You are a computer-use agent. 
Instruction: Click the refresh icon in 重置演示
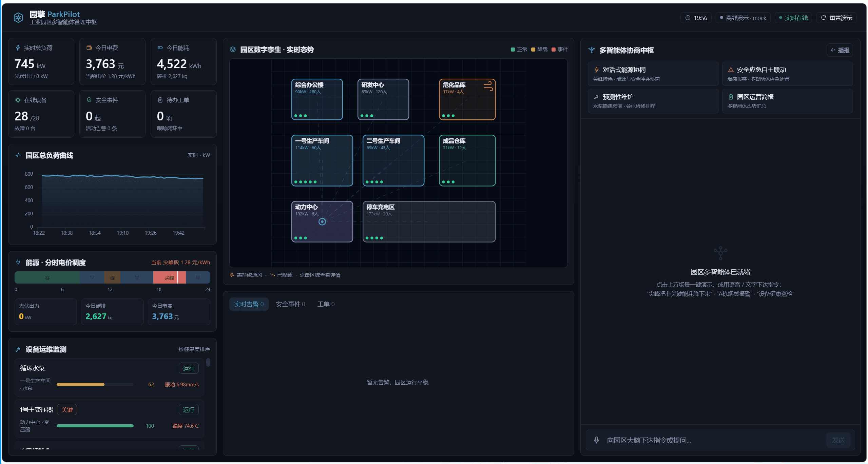click(x=824, y=18)
